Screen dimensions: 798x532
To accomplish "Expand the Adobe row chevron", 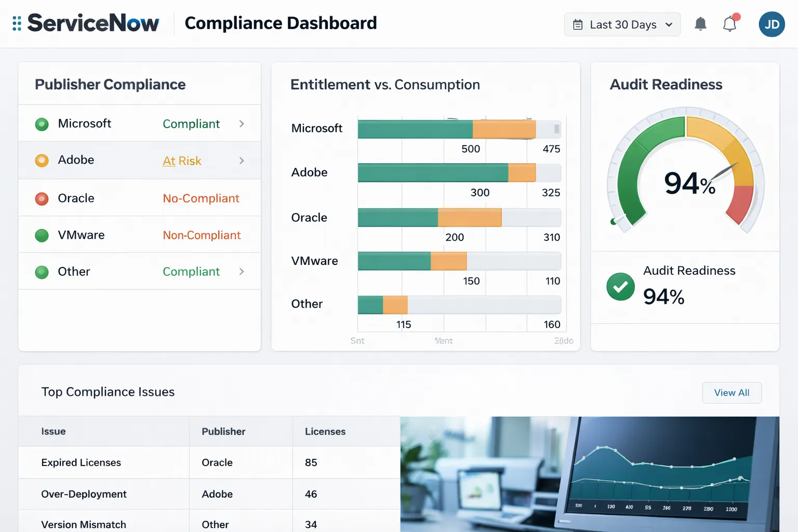I will [x=242, y=161].
